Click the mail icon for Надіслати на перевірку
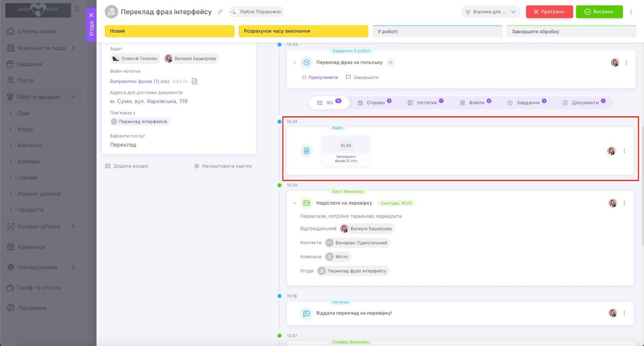Viewport: 644px width, 346px height. pos(306,203)
